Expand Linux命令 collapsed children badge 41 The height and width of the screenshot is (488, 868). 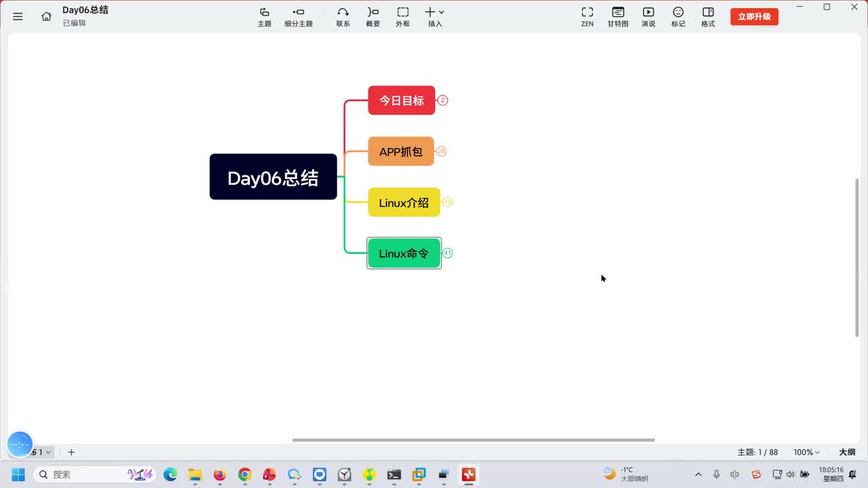[448, 253]
